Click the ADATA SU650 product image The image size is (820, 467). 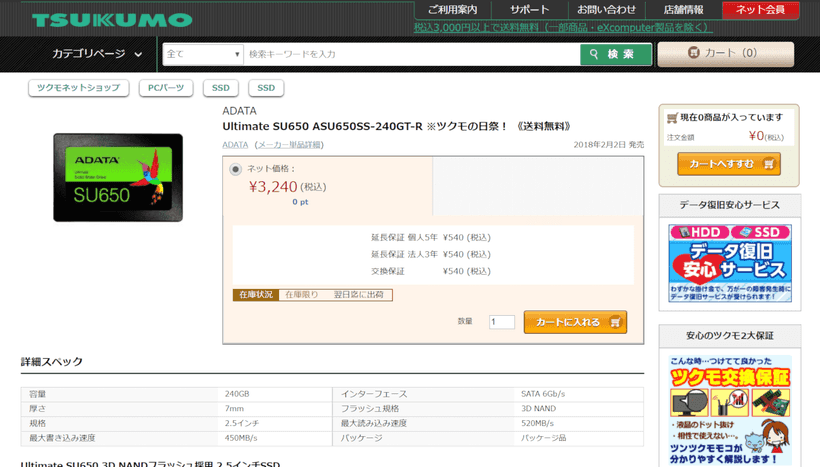118,177
